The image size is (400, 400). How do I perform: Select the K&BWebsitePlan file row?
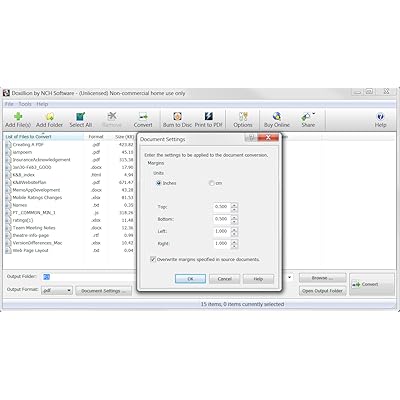coord(70,183)
